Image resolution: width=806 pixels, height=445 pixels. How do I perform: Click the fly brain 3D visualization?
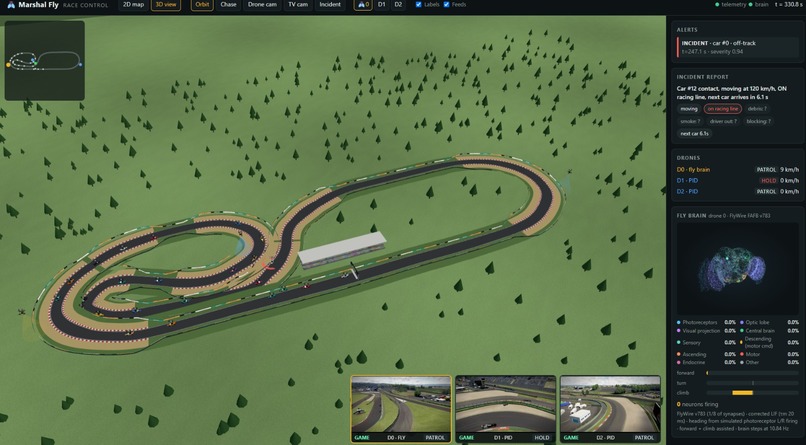pos(738,269)
